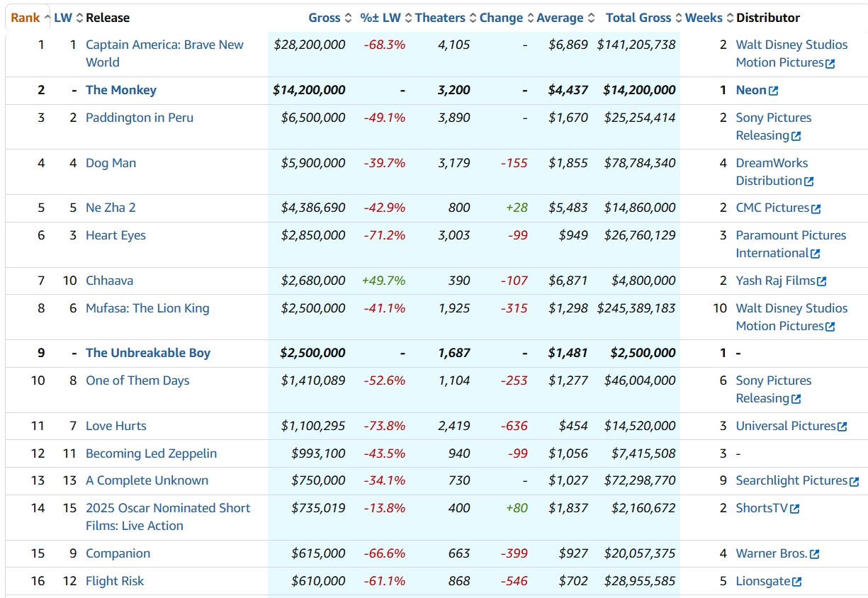
Task: Click external link icon next to Neon
Action: point(774,91)
